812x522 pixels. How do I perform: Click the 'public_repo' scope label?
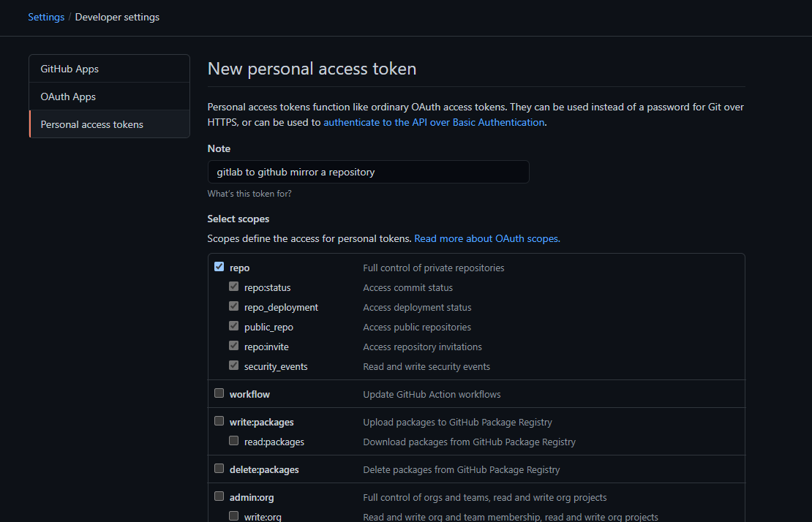pos(268,327)
